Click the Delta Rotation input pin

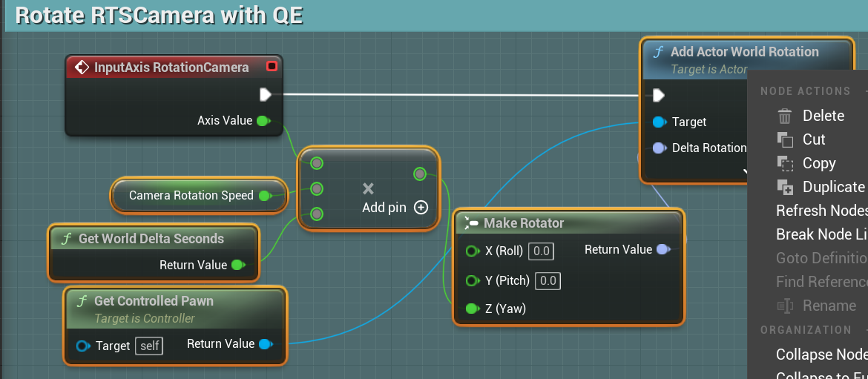coord(659,148)
